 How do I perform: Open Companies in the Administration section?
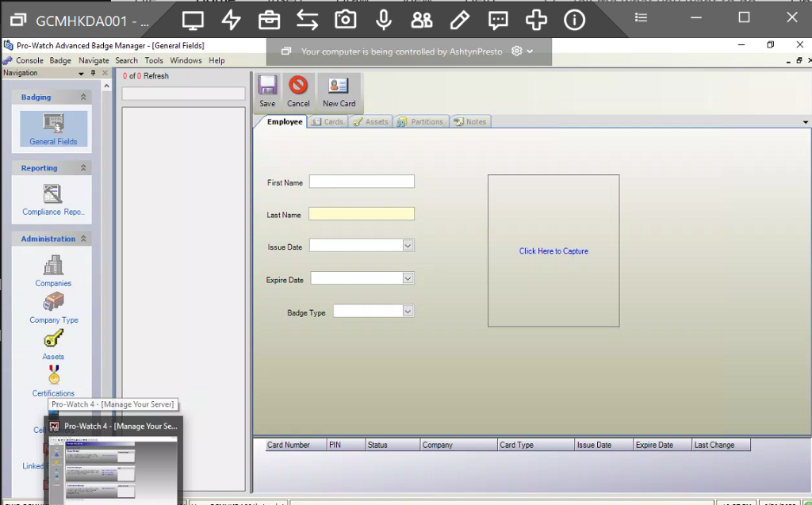click(x=53, y=271)
